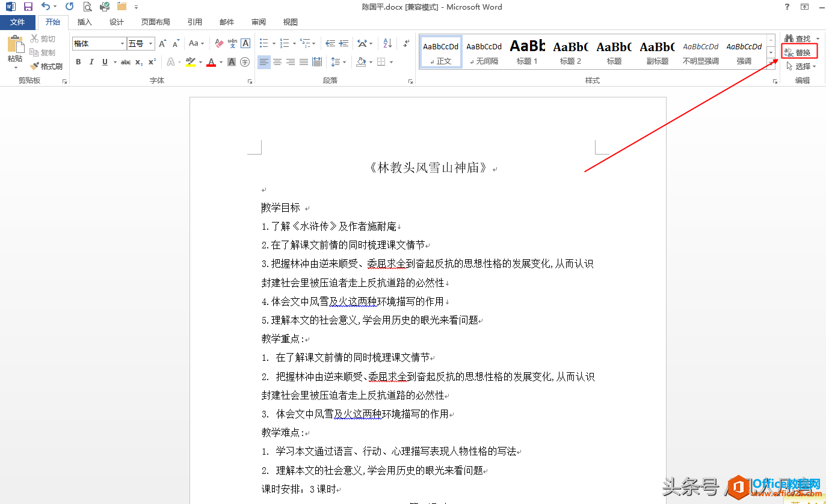Expand the Styles gallery (more arrow)
This screenshot has height=504, width=826.
click(x=771, y=63)
